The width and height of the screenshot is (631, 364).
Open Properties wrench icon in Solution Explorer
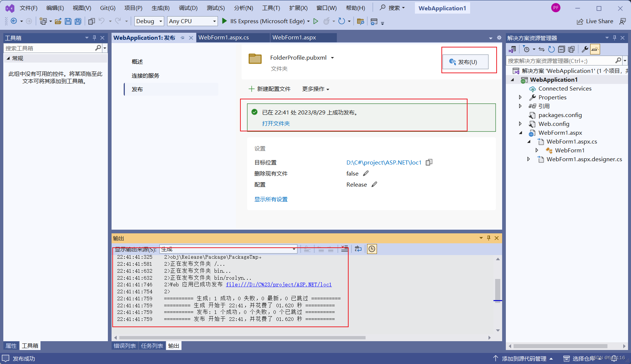585,49
